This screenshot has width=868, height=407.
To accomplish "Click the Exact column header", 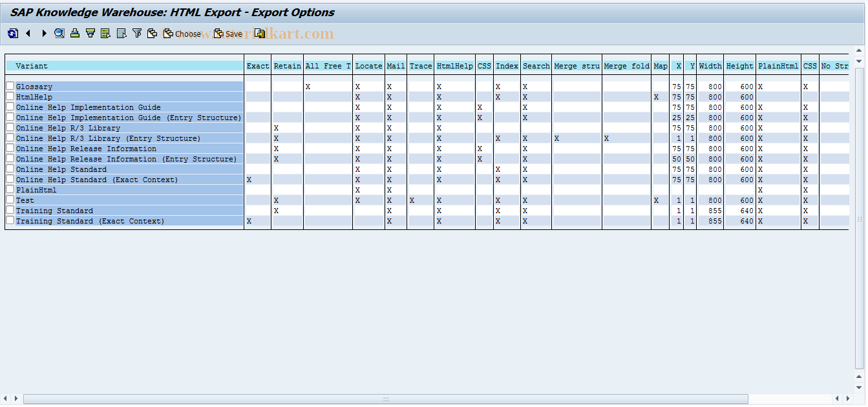I will click(258, 66).
